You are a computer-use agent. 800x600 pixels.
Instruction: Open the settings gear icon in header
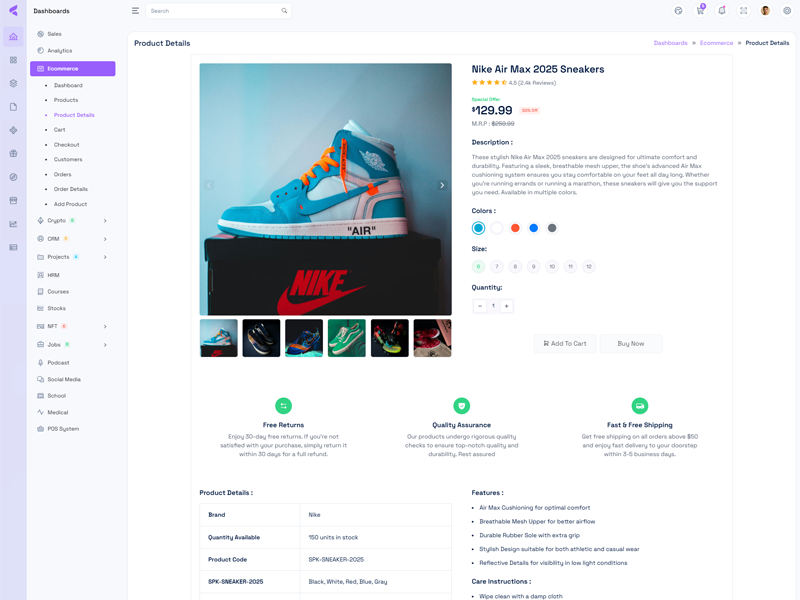click(x=787, y=11)
